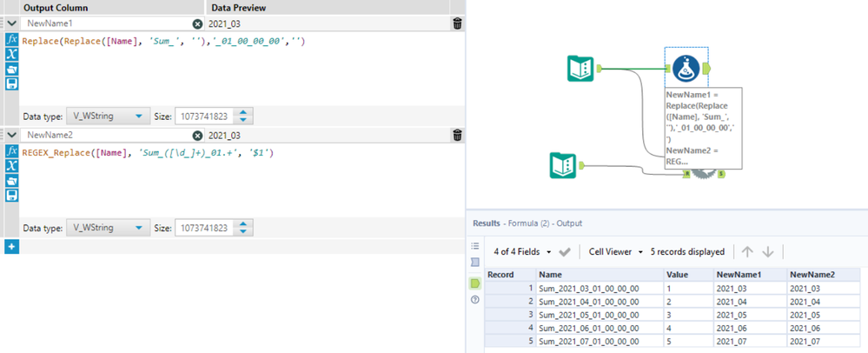Go to previous record with up arrow
Viewport: 868px width, 353px height.
coord(747,252)
